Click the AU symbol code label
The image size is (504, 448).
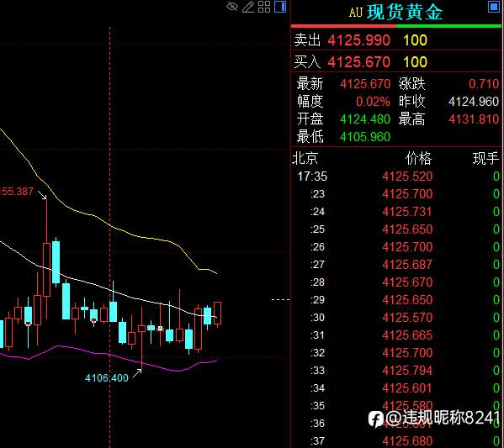tap(356, 13)
